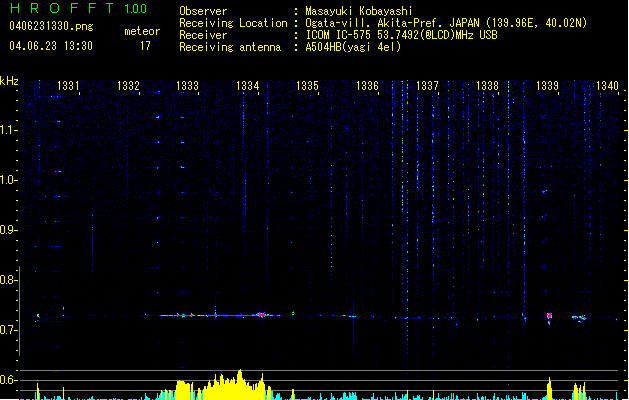Jump to the 1334 time marker

247,87
